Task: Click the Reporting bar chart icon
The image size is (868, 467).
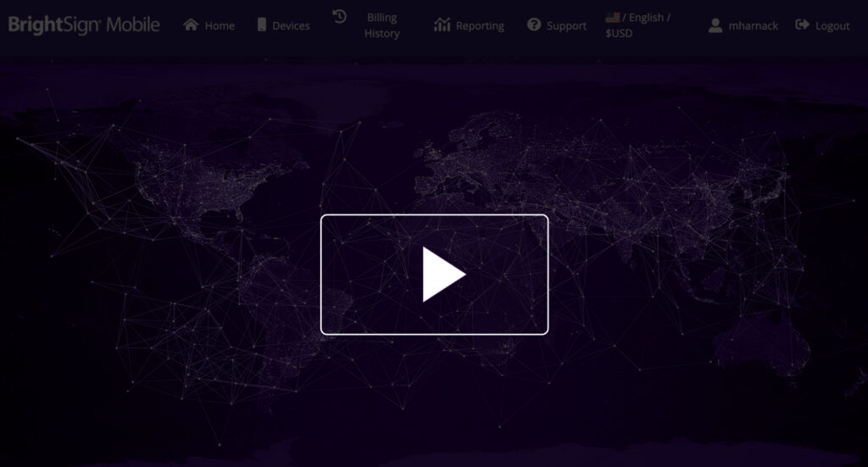Action: pos(442,25)
